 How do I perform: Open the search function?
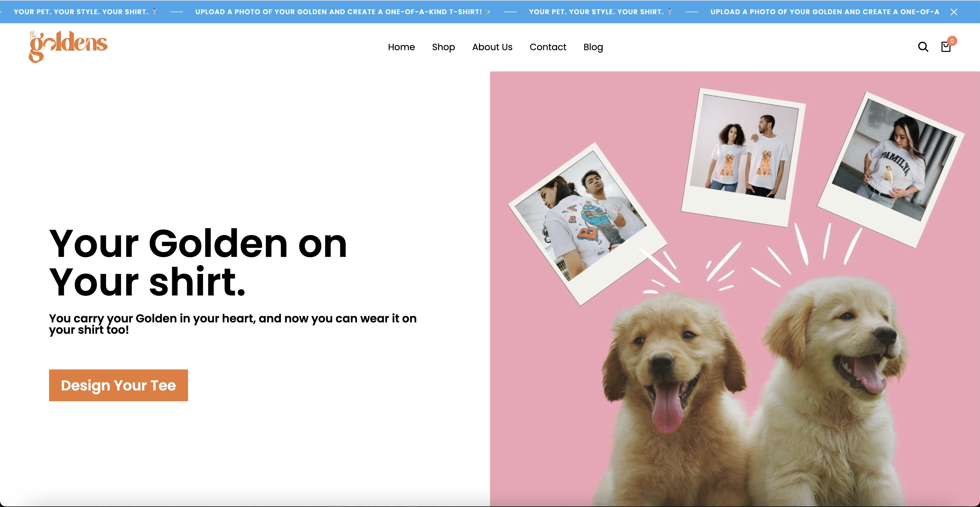(x=922, y=47)
